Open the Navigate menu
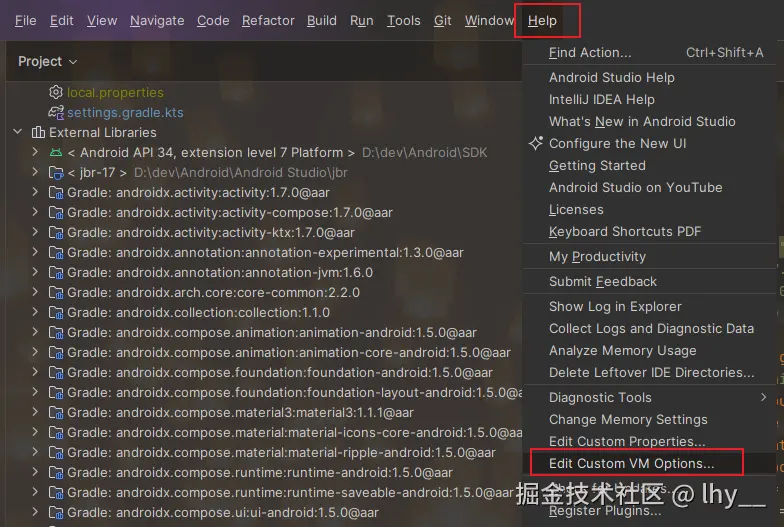 (x=157, y=20)
